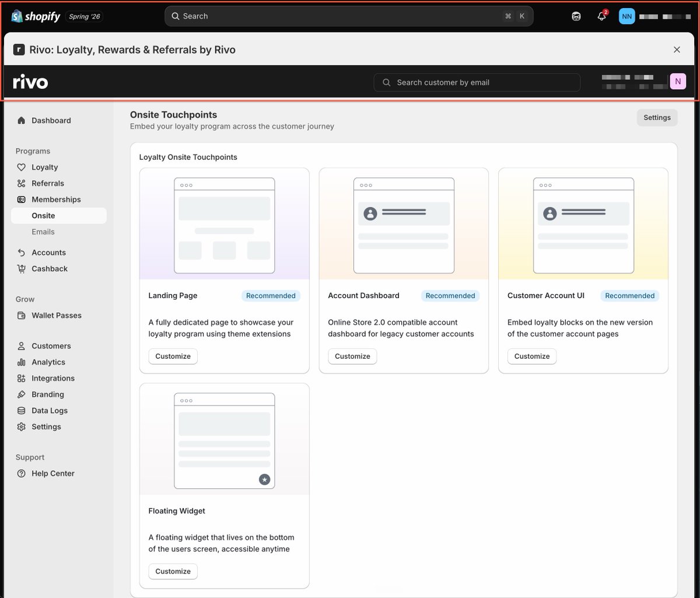The height and width of the screenshot is (598, 700).
Task: Close the Rivo app panel
Action: point(677,50)
